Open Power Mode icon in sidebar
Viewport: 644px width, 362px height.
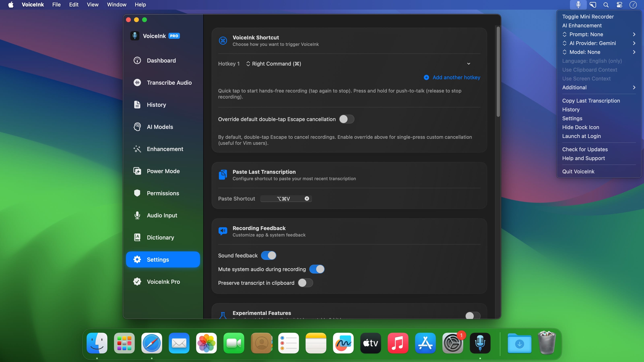click(x=137, y=171)
